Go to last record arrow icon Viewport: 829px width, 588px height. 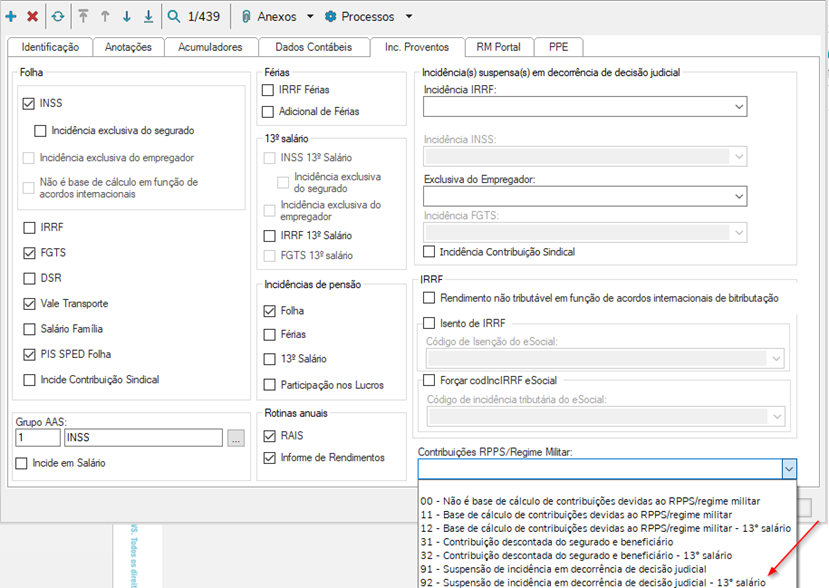[149, 16]
